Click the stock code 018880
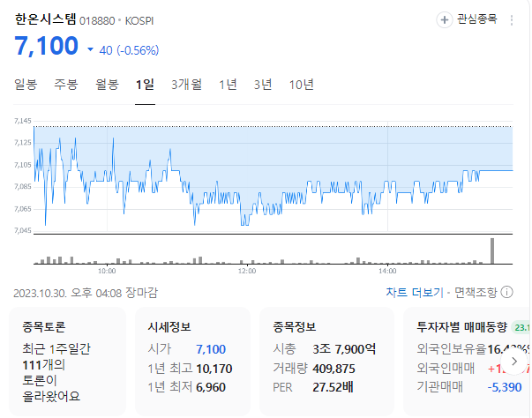This screenshot has width=532, height=418. pyautogui.click(x=97, y=21)
